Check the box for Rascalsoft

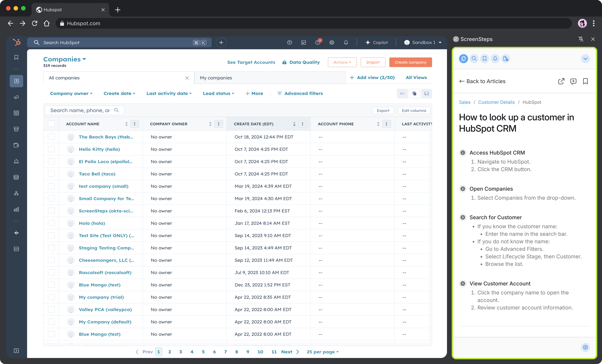pyautogui.click(x=51, y=272)
